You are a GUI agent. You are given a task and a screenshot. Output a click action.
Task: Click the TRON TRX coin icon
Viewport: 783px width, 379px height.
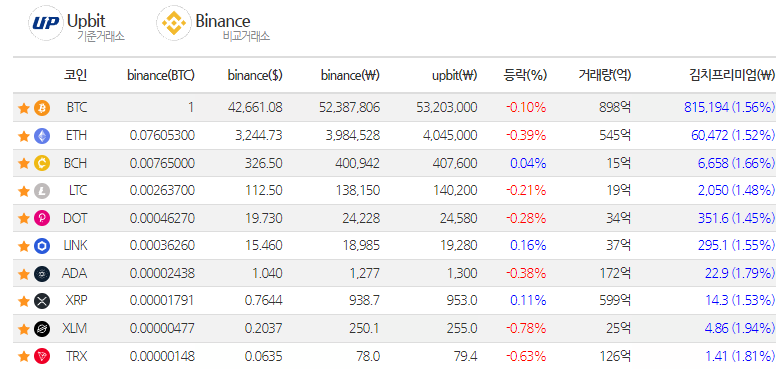42,357
